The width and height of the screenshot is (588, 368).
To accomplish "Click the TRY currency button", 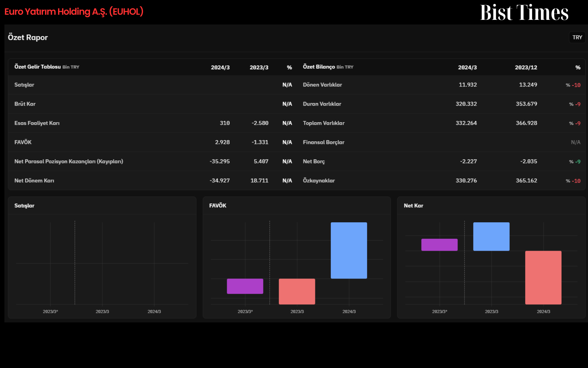I will 577,37.
